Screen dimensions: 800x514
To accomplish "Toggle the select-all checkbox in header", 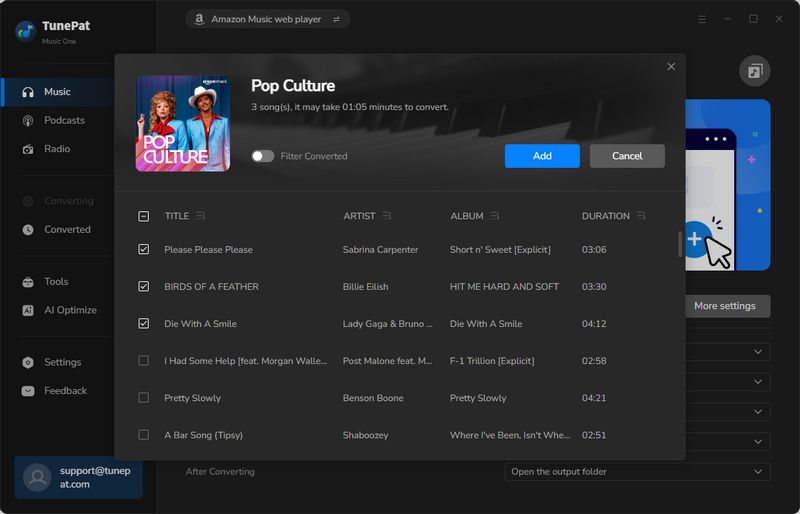I will pos(144,216).
